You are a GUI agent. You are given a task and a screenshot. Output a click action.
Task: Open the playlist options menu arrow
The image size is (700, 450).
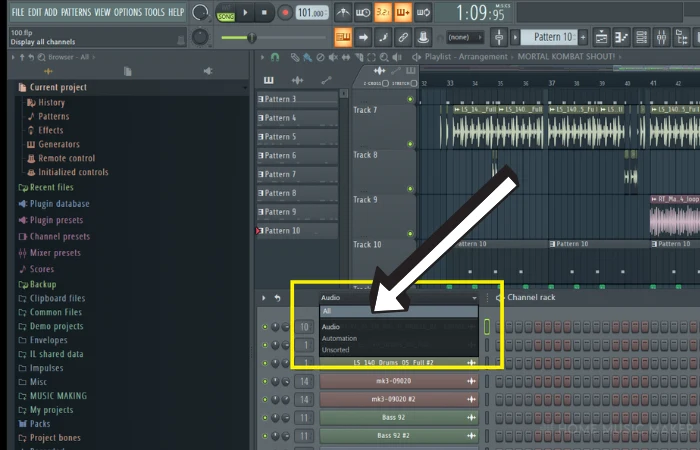pos(262,57)
